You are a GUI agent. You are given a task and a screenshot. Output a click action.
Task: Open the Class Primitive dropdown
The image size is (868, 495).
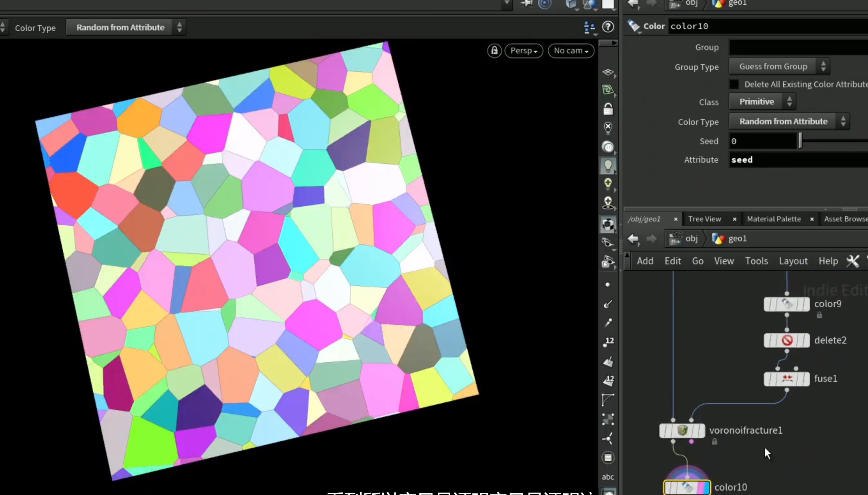(x=762, y=102)
